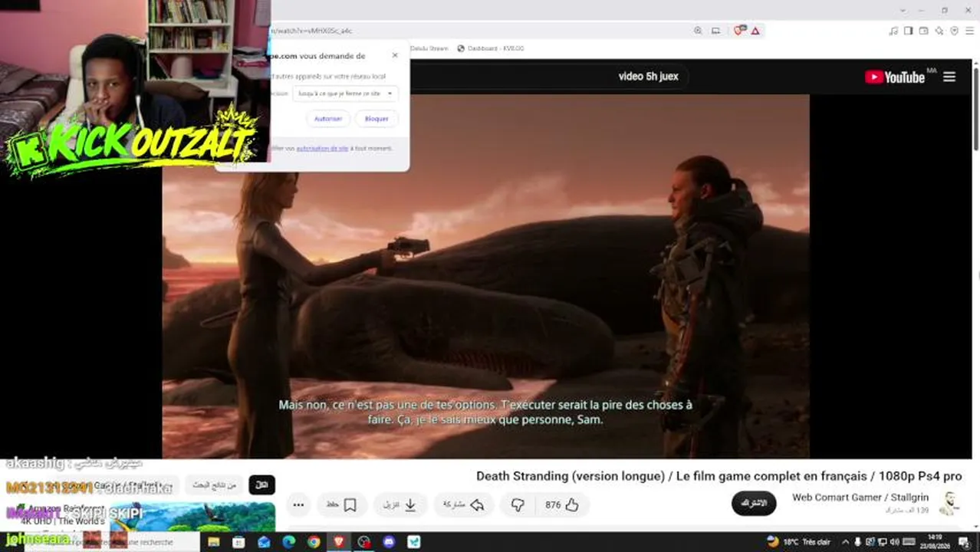Share the video with the arrow button
The width and height of the screenshot is (980, 552).
[464, 504]
